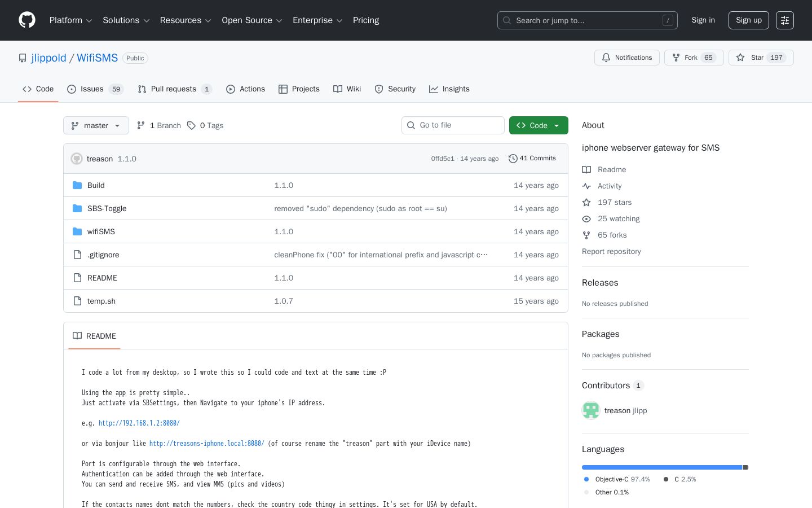Click the repository icon beside jlippold

click(23, 58)
